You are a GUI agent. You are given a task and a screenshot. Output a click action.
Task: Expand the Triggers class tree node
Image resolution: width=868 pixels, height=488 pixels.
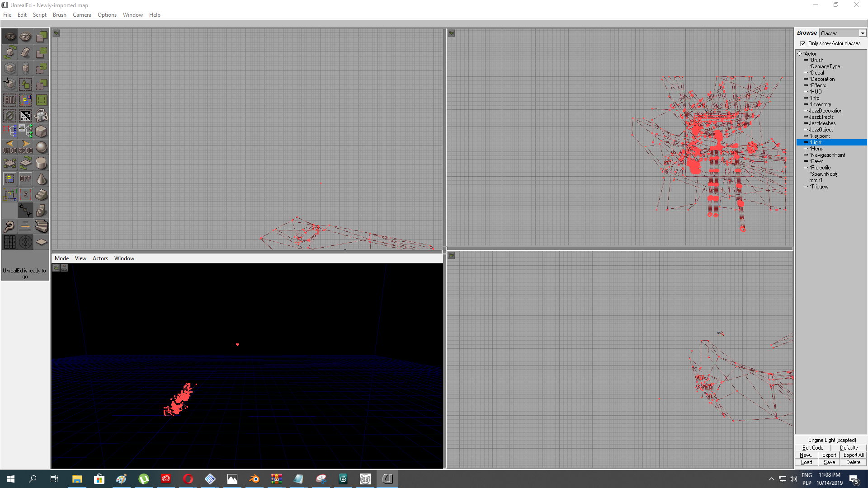pyautogui.click(x=806, y=187)
